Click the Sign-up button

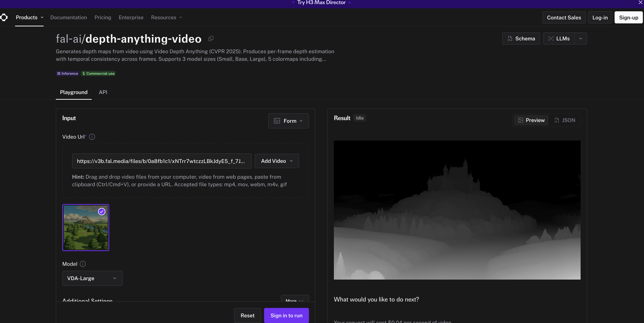click(x=629, y=18)
